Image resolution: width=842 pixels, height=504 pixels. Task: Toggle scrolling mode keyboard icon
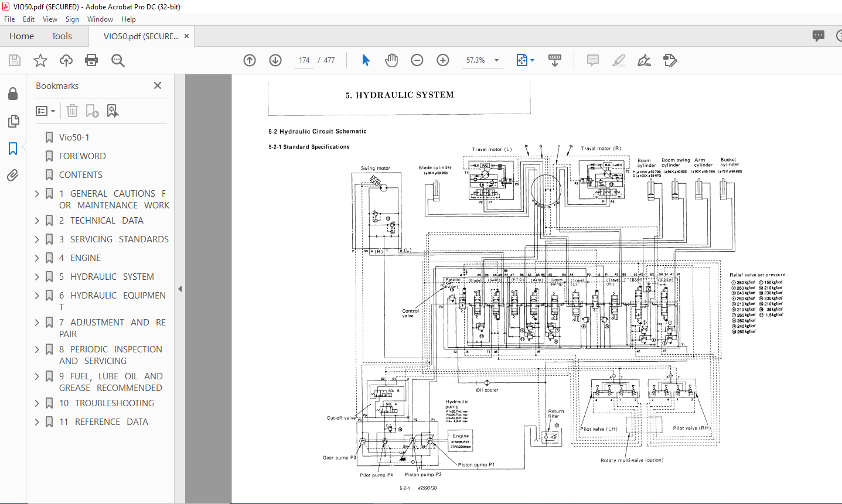554,60
